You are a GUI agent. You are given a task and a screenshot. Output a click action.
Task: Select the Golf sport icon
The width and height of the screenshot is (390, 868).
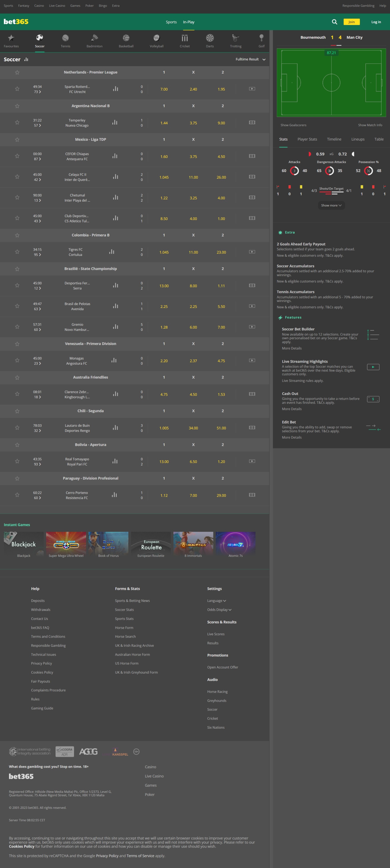pos(262,40)
